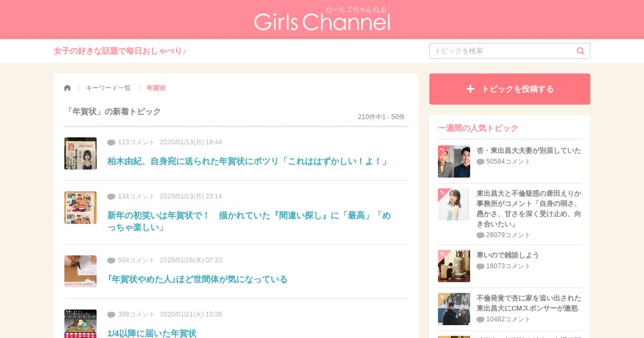This screenshot has width=644, height=338.
Task: Click comment bubble icon next to 504コメント
Action: click(111, 261)
